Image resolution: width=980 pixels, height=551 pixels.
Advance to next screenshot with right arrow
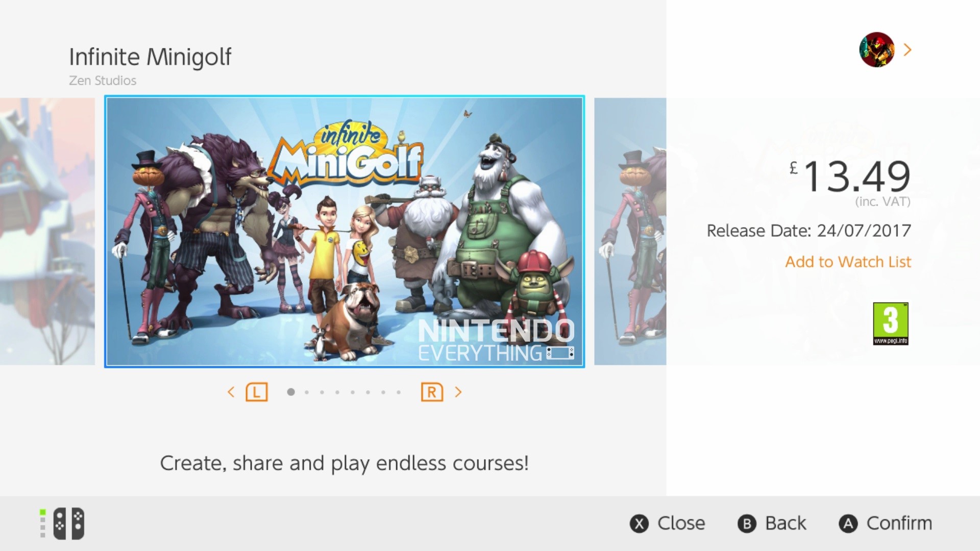(x=458, y=392)
